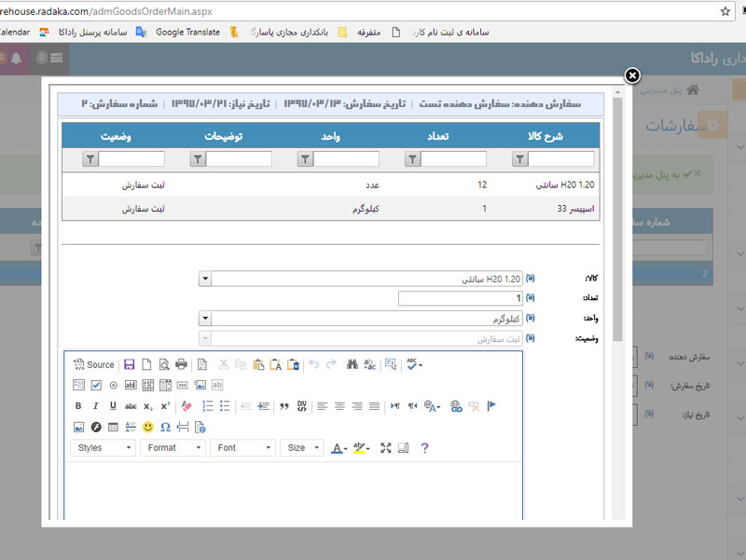Click the purple About question mark icon
746x560 pixels.
[424, 448]
